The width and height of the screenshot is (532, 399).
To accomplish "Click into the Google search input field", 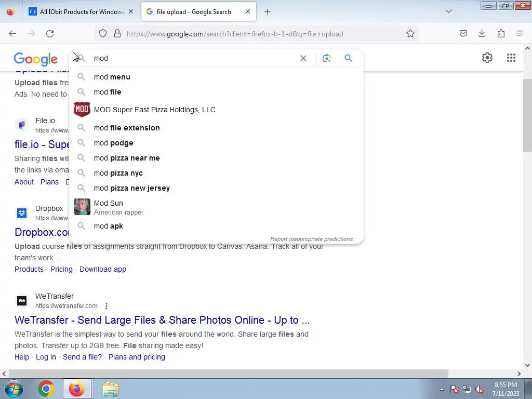I will tap(195, 58).
